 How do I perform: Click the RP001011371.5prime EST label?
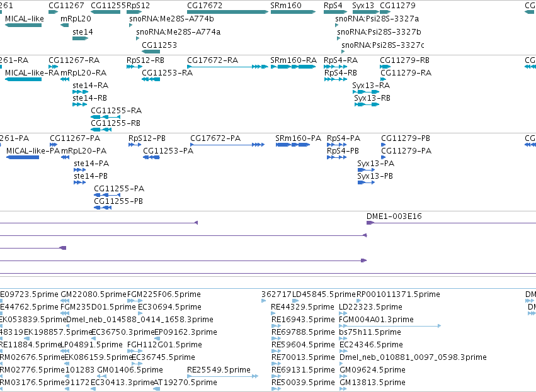tap(398, 294)
